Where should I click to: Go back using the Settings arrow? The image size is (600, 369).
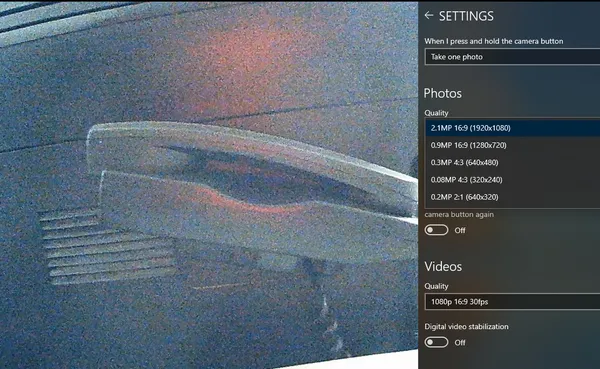pyautogui.click(x=429, y=16)
